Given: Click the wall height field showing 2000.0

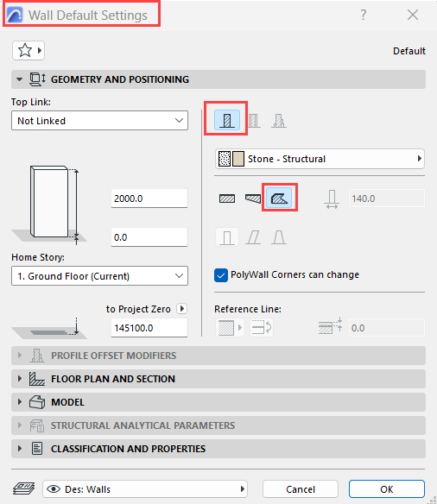Looking at the screenshot, I should tap(149, 198).
